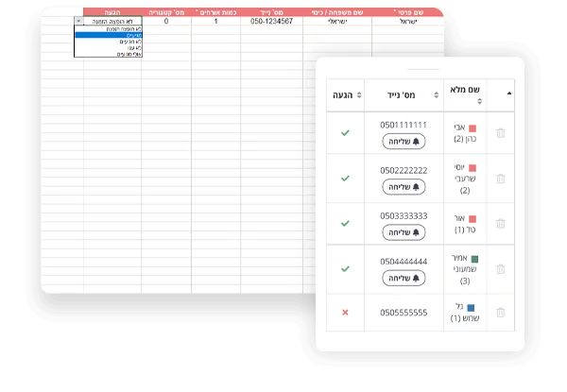The height and width of the screenshot is (392, 567).
Task: Toggle arrival checkmark for יוסי שרעבי
Action: 345,178
